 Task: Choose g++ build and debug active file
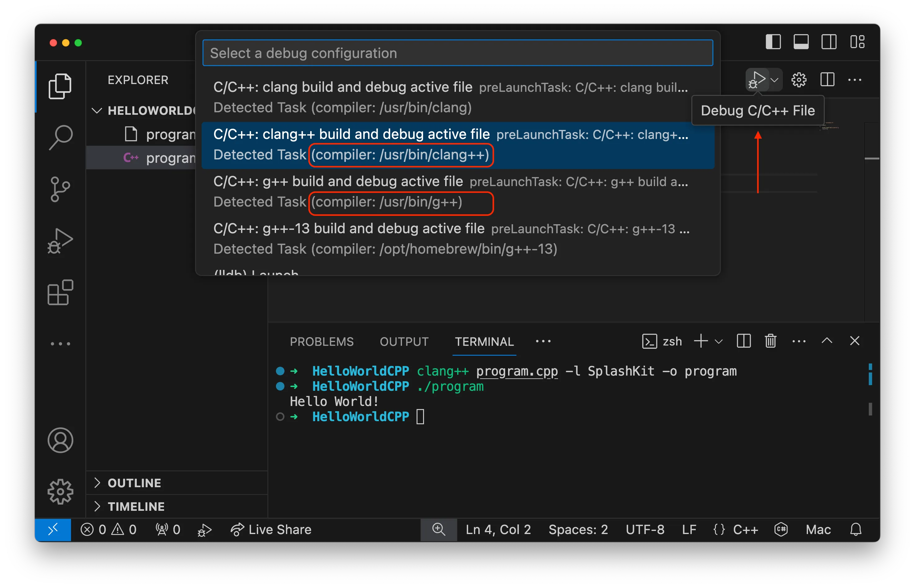coord(457,192)
